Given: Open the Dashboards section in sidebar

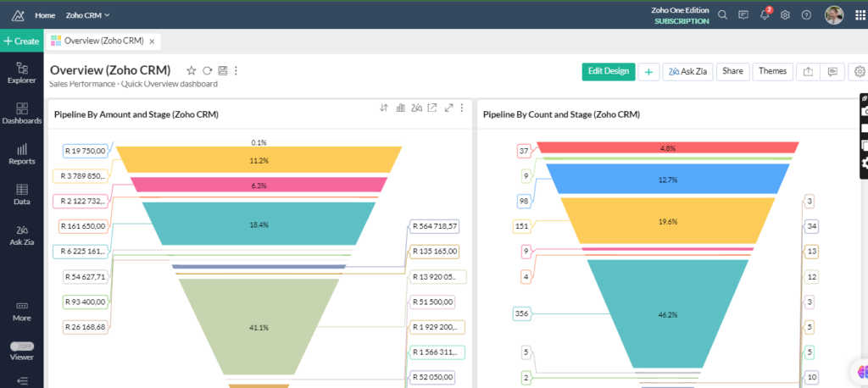Looking at the screenshot, I should coord(21,114).
